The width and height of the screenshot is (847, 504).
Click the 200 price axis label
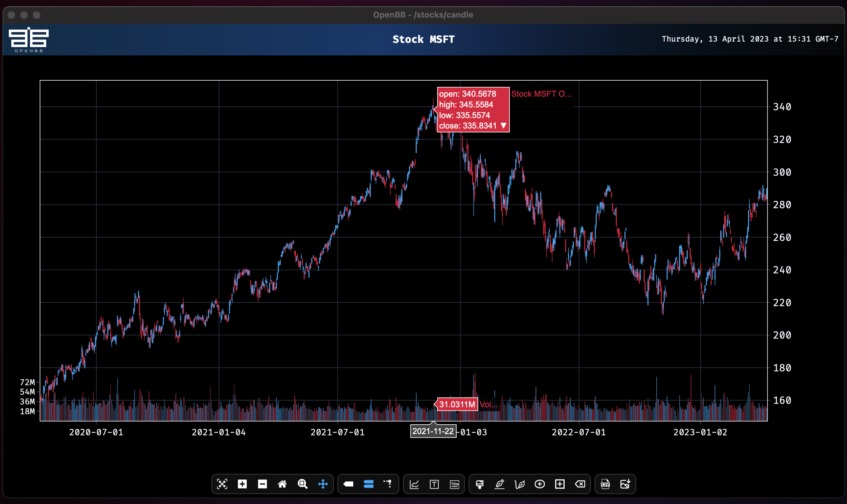coord(782,335)
